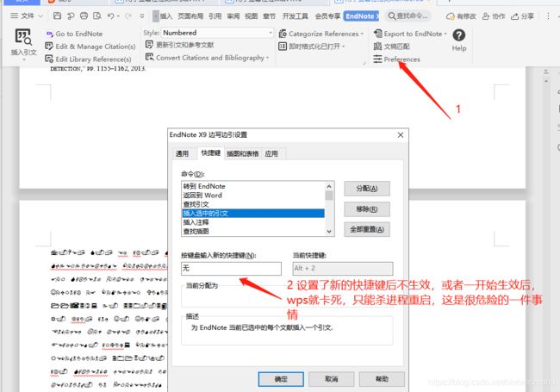Open the undo history dropdown arrow
Viewport: 560px width, 392px height.
(x=118, y=16)
